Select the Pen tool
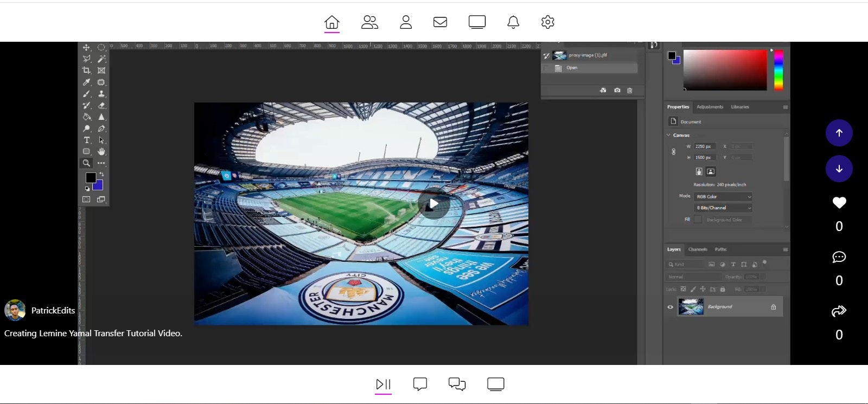This screenshot has height=404, width=868. [101, 129]
